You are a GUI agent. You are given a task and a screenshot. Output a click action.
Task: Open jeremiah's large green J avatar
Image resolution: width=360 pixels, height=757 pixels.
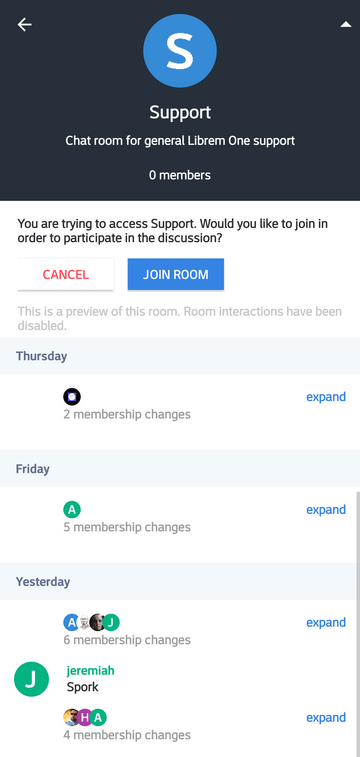coord(31,679)
